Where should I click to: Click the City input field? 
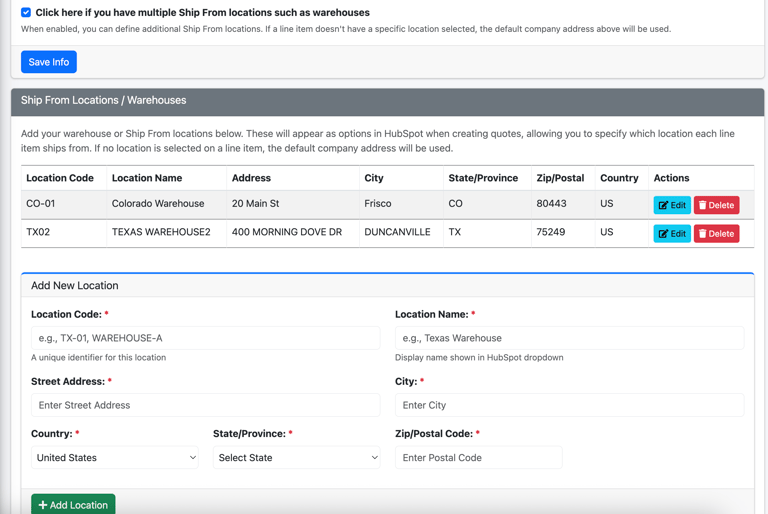click(x=569, y=405)
